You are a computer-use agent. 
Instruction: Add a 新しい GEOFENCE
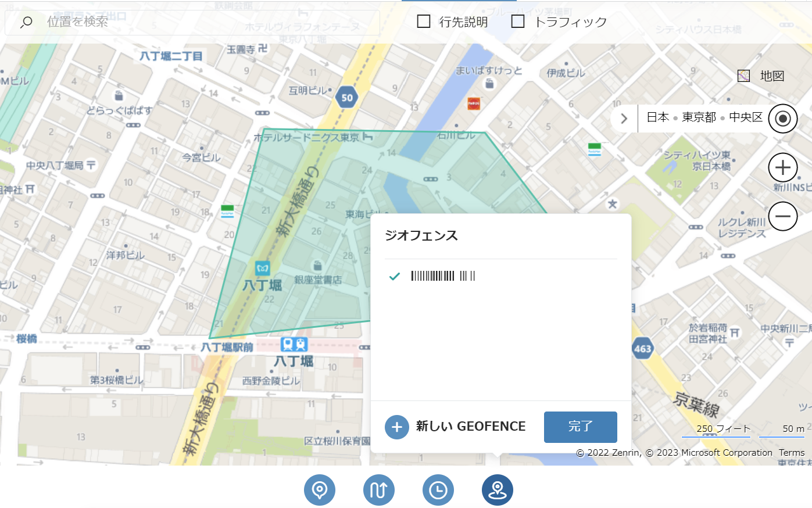pos(455,427)
